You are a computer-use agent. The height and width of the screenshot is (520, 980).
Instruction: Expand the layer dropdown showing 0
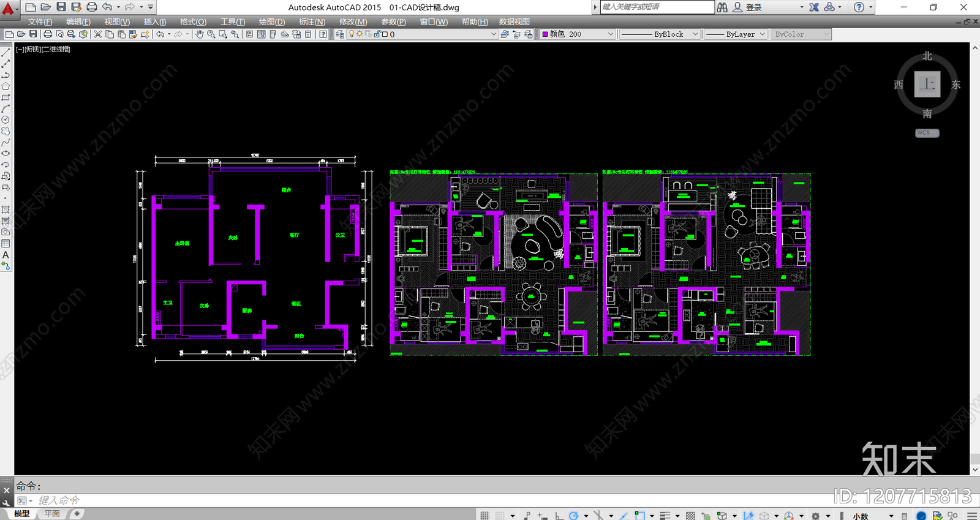[x=423, y=34]
